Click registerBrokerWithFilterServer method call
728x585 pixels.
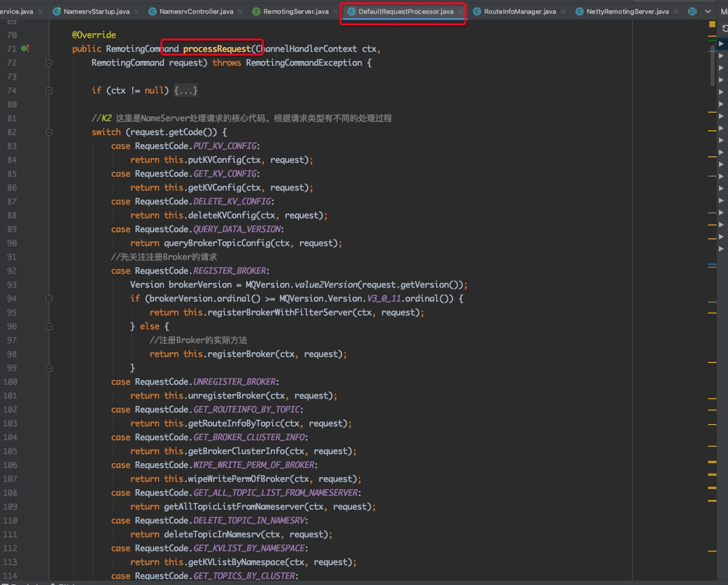(x=280, y=312)
